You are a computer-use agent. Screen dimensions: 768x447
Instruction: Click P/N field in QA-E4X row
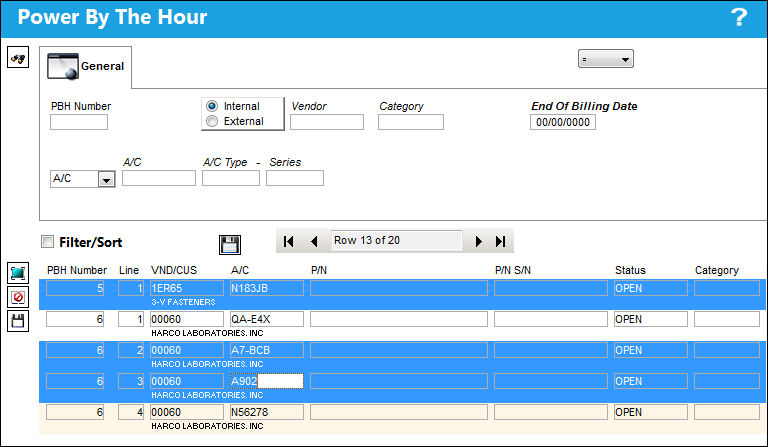399,319
